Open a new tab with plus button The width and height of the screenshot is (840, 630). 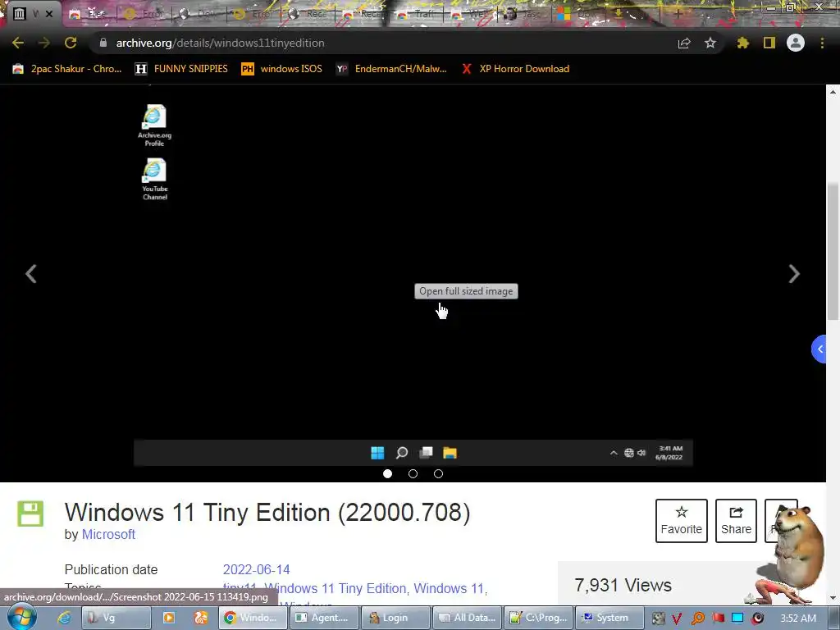678,14
